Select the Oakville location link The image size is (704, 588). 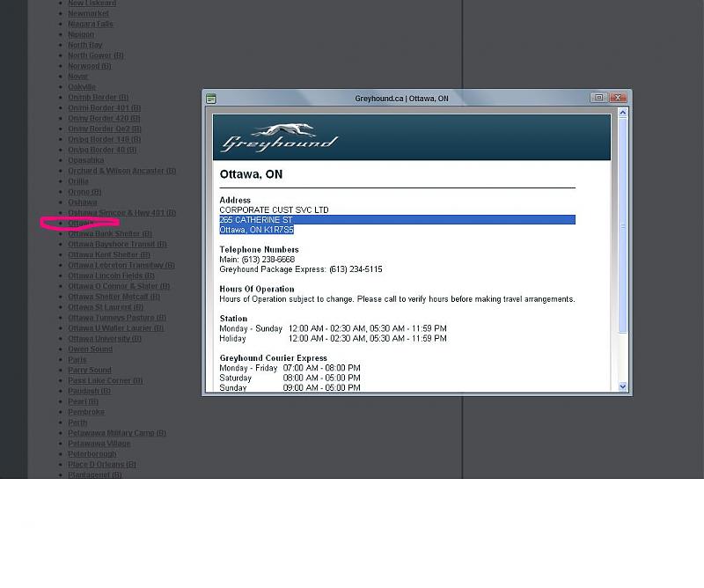click(x=82, y=87)
